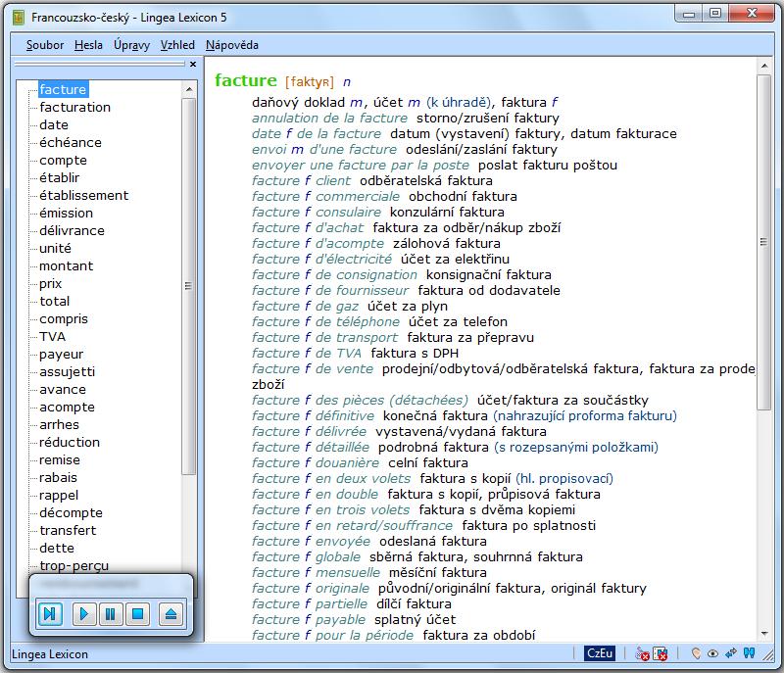784x673 pixels.
Task: Click the phrase 'facture f mensuelle'
Action: [x=316, y=572]
